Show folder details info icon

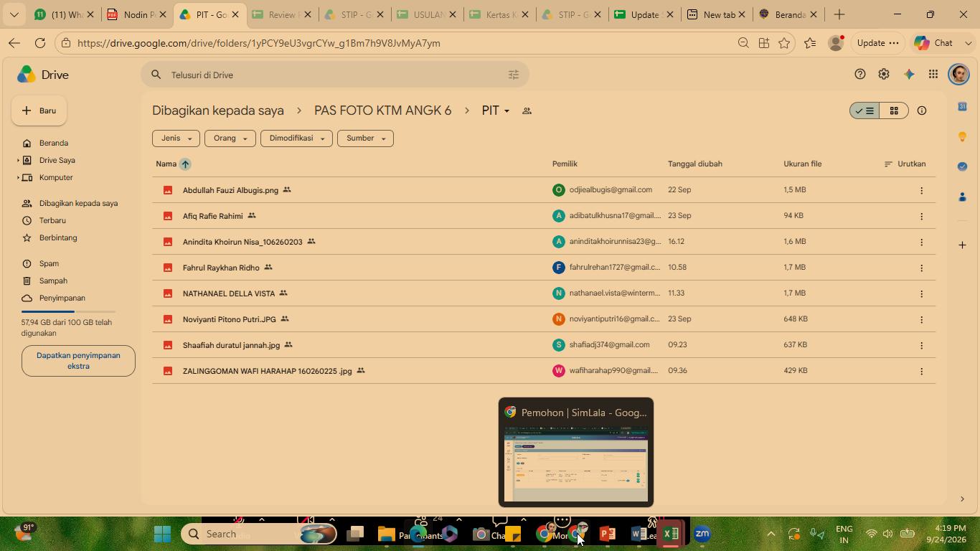click(922, 110)
